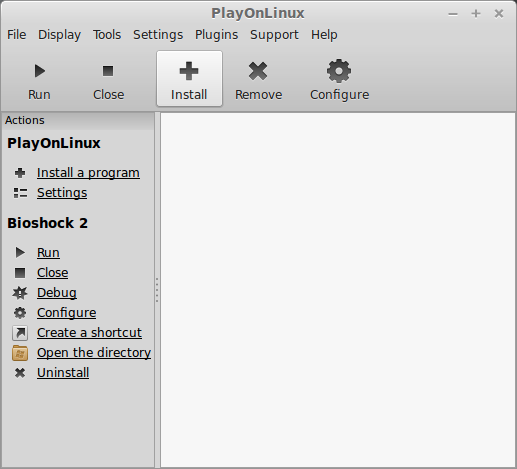Open the Settings menu in menu bar
This screenshot has width=517, height=469.
point(158,35)
